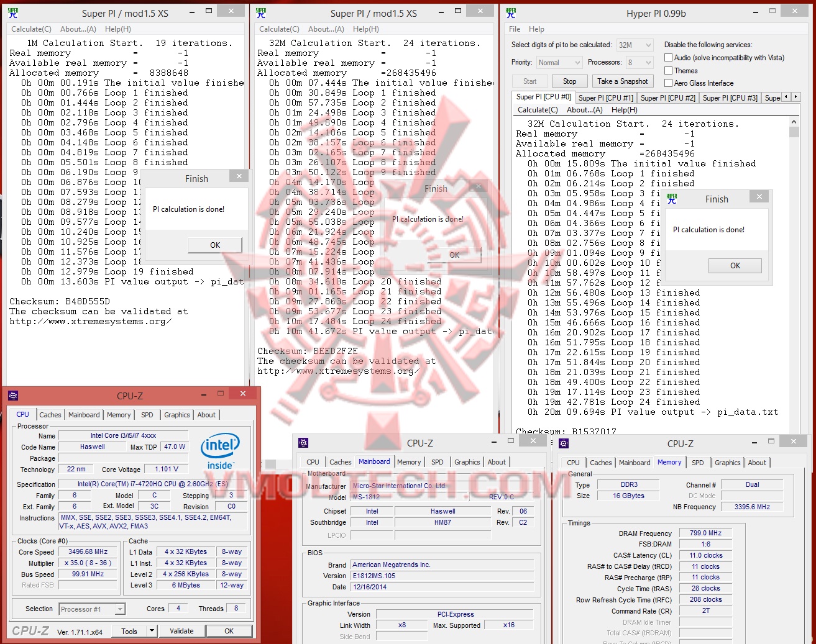
Task: Switch to the Super PI [CPU #1] tab
Action: 606,98
